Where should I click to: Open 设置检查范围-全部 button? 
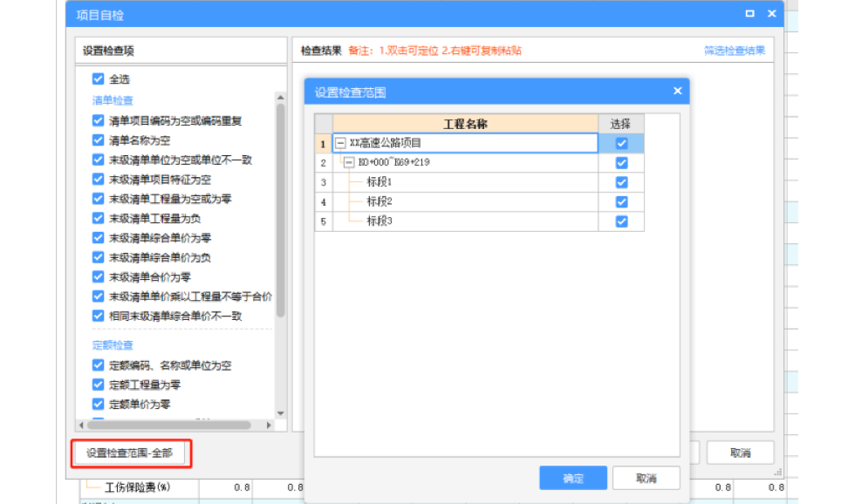coord(129,453)
